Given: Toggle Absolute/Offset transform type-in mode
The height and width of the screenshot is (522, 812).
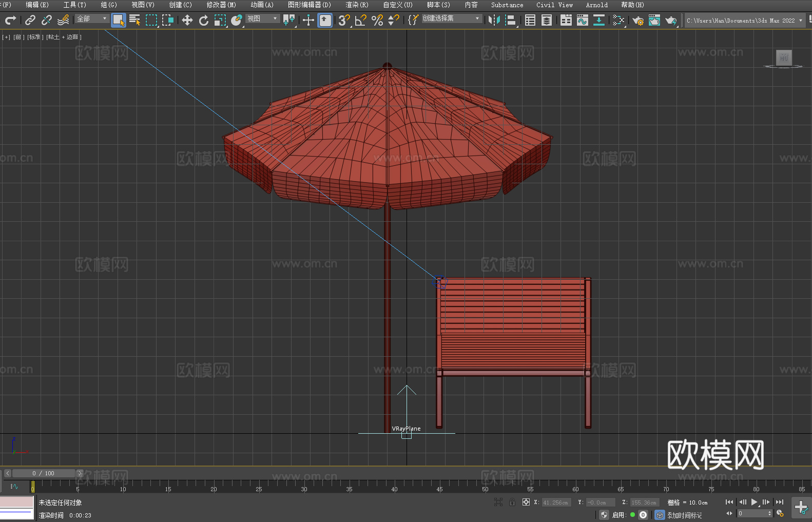Looking at the screenshot, I should pos(526,502).
